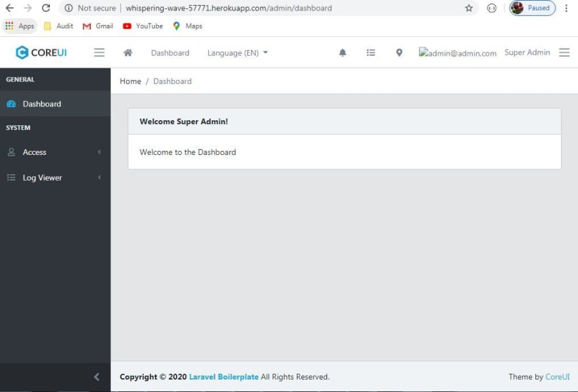Viewport: 578px width, 392px height.
Task: Click Welcome Super Admin! card header
Action: coord(345,121)
